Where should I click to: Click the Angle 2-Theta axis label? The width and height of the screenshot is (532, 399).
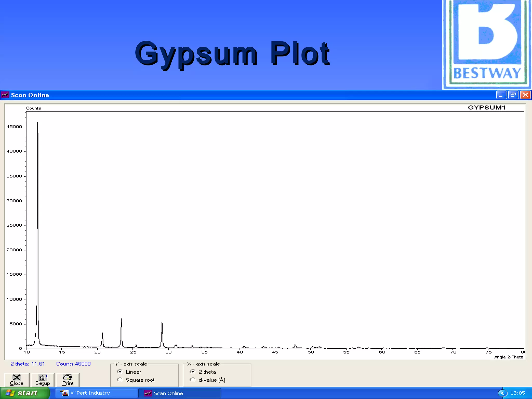(x=509, y=357)
